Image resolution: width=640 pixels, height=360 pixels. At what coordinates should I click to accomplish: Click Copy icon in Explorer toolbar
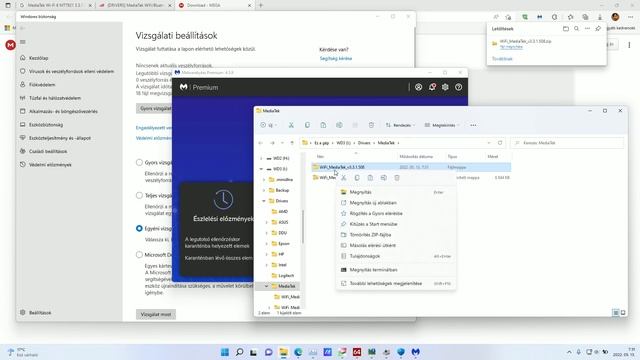(307, 125)
